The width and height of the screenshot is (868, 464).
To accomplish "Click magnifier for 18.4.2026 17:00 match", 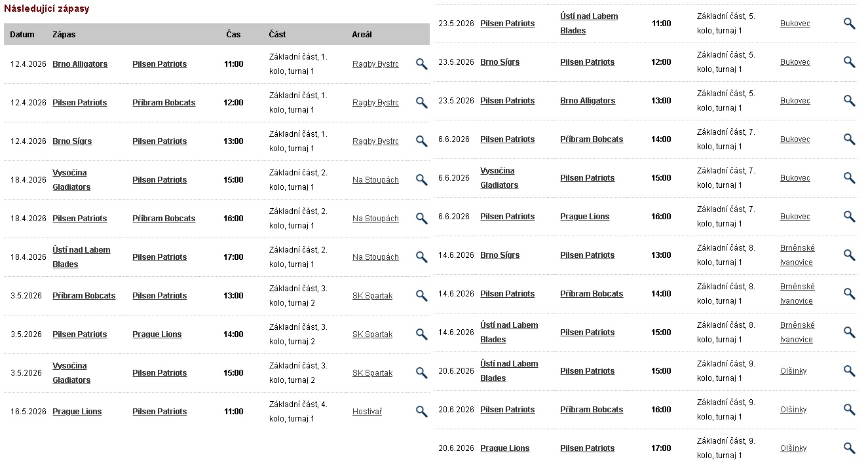I will (422, 257).
